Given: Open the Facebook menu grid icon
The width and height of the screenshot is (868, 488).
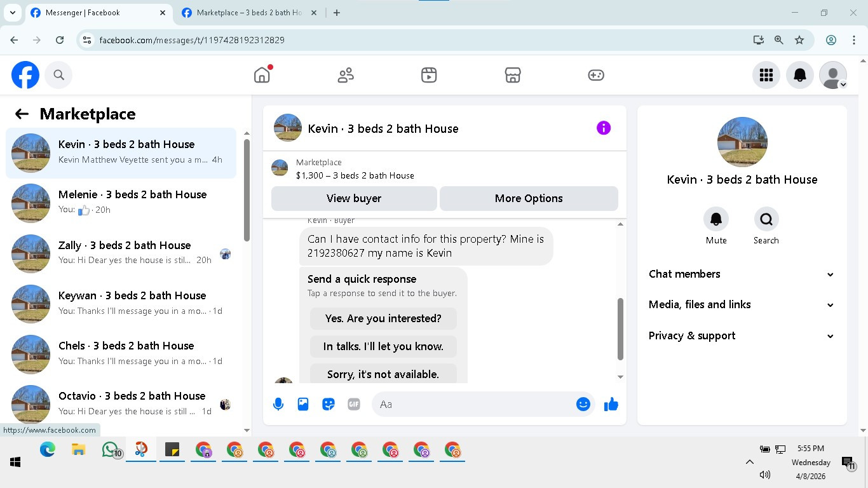Looking at the screenshot, I should coord(766,75).
